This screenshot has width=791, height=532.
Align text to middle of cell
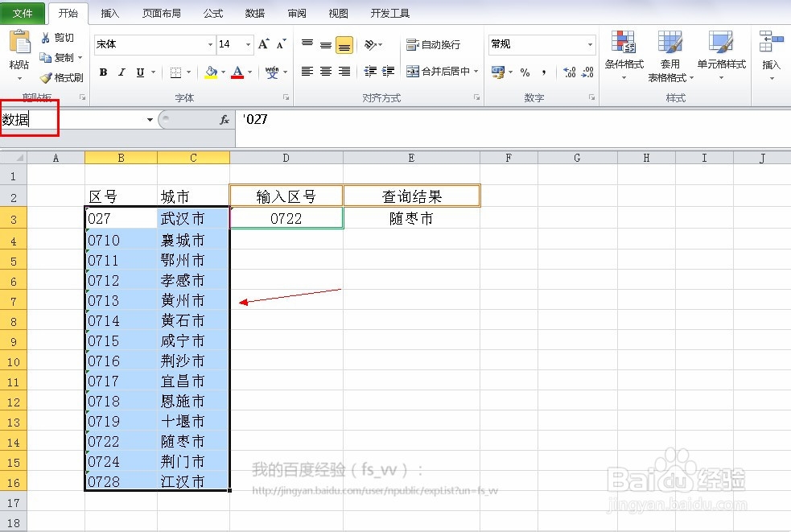click(326, 44)
